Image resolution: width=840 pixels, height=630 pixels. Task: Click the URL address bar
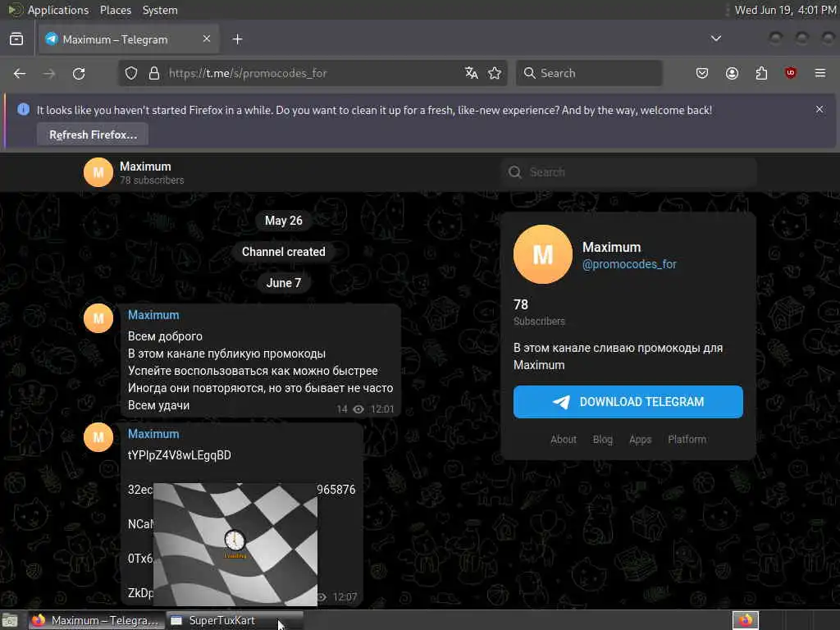pyautogui.click(x=311, y=73)
